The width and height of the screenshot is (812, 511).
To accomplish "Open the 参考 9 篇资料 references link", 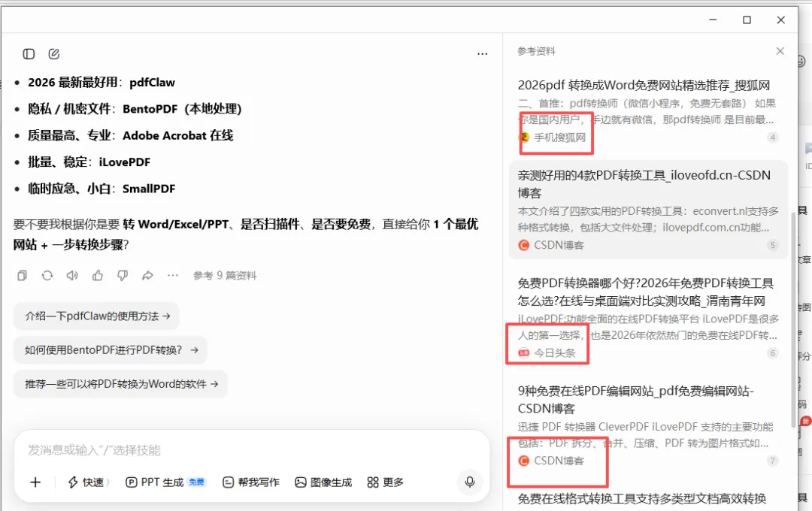I will 225,276.
